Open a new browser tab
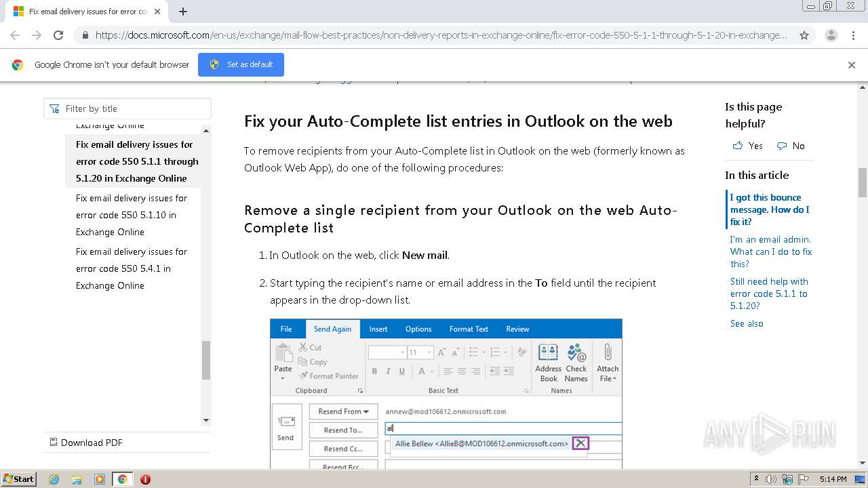The width and height of the screenshot is (868, 488). click(x=183, y=12)
